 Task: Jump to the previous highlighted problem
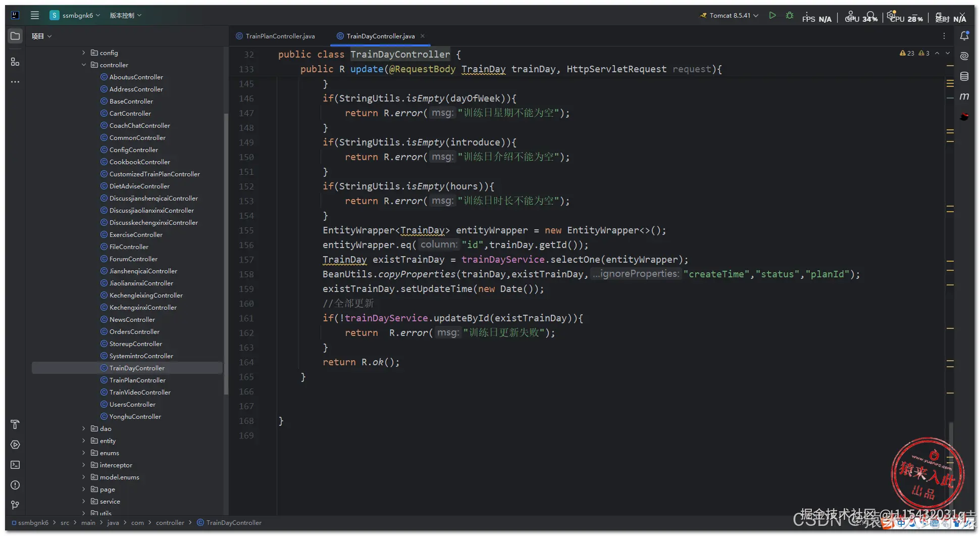(937, 53)
